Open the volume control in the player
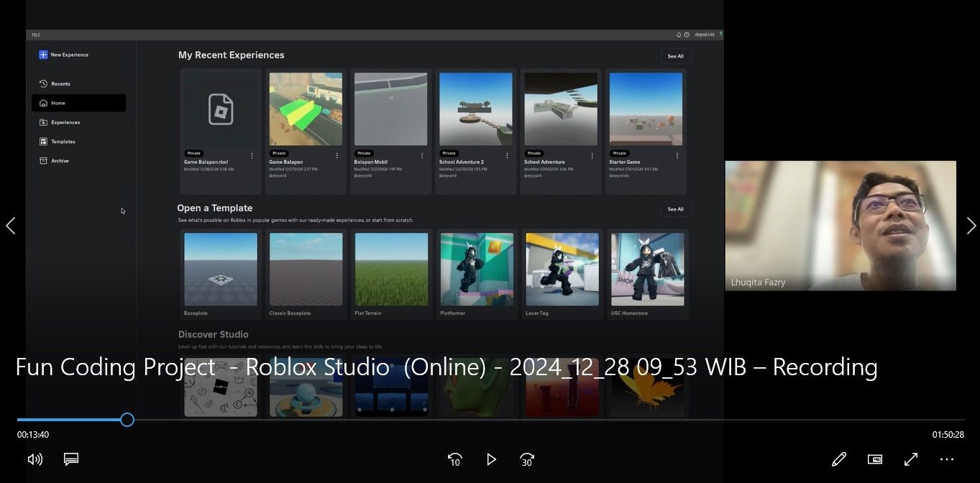The height and width of the screenshot is (483, 980). point(35,459)
